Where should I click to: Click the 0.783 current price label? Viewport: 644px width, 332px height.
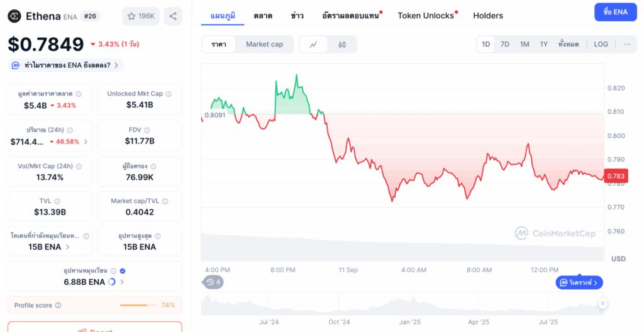point(616,176)
